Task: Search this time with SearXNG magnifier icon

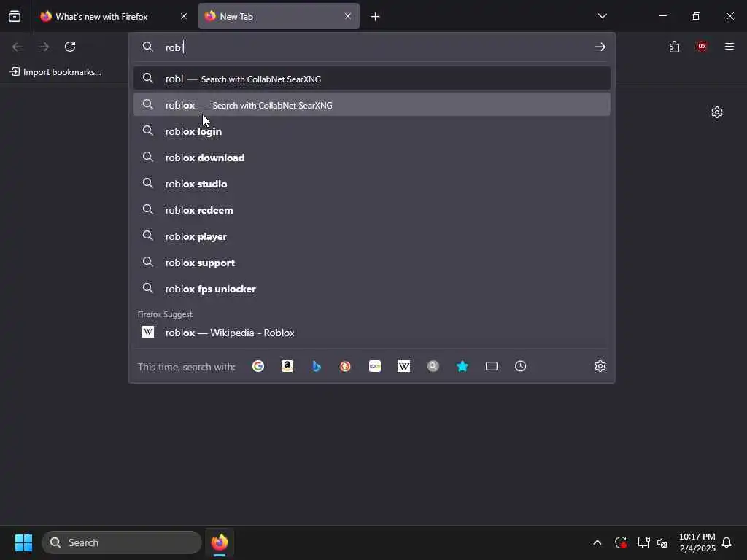Action: tap(433, 366)
